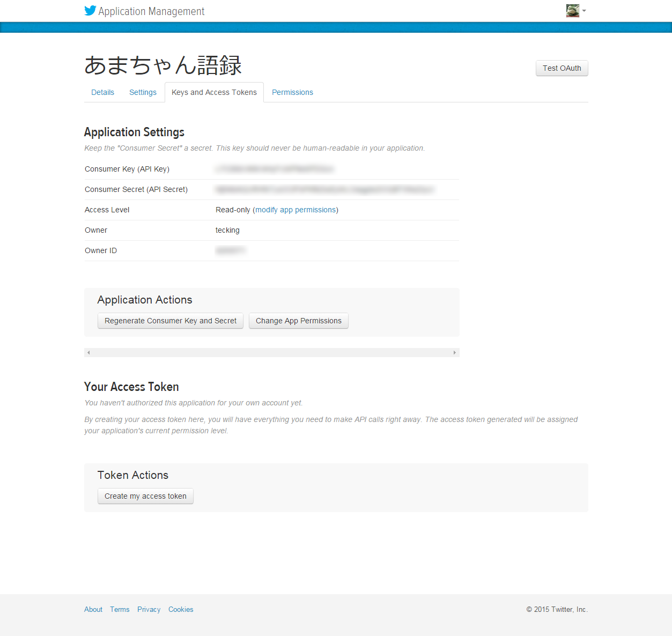Click the horizontal scrollbar right arrow
The width and height of the screenshot is (672, 636).
click(x=455, y=352)
